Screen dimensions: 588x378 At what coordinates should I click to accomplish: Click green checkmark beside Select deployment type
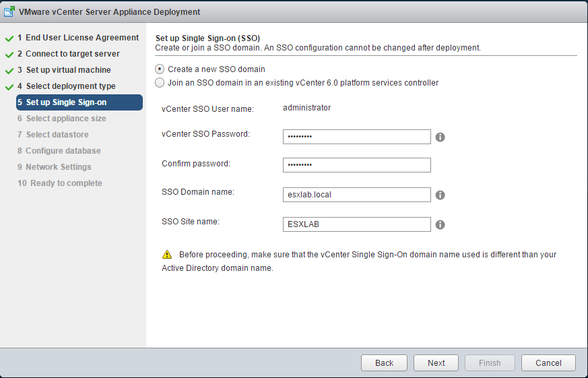tap(9, 86)
